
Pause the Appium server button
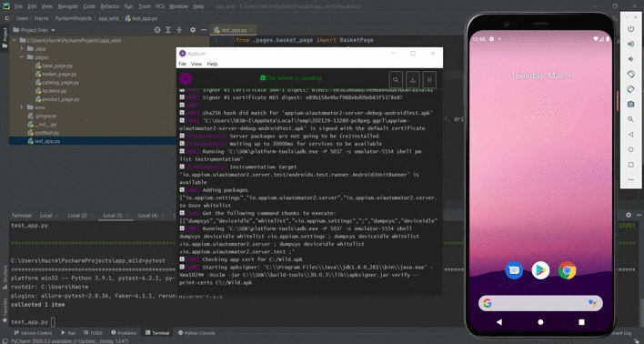click(429, 79)
